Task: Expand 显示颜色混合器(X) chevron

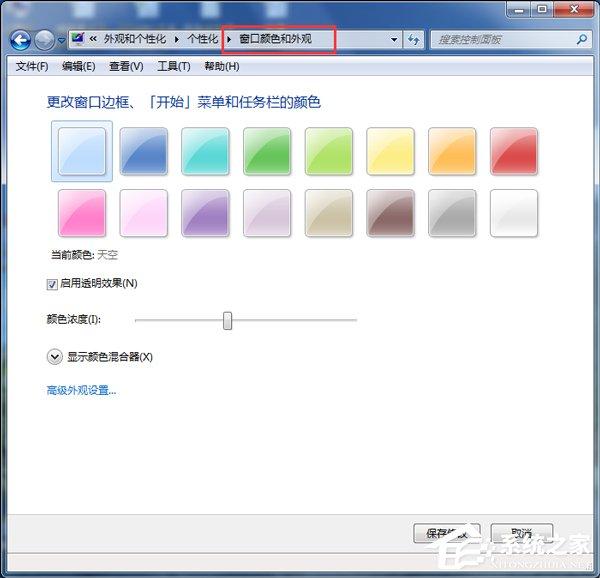Action: click(x=54, y=357)
